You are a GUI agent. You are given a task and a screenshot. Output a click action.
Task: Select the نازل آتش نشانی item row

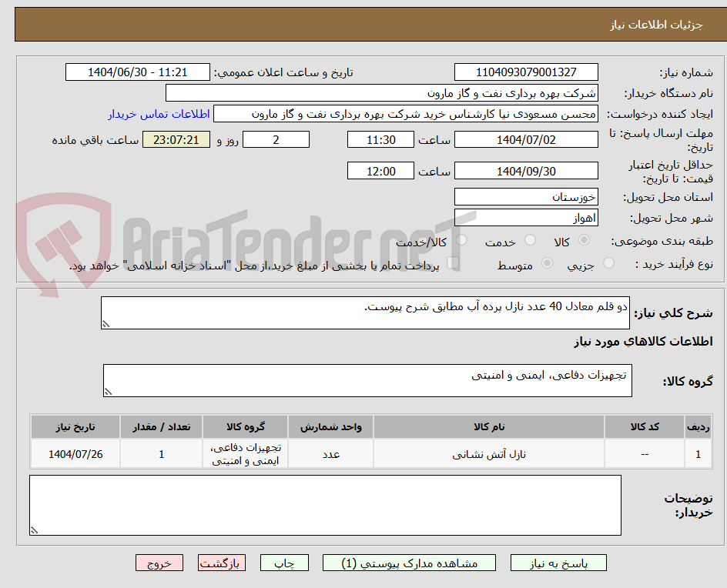[x=488, y=453]
